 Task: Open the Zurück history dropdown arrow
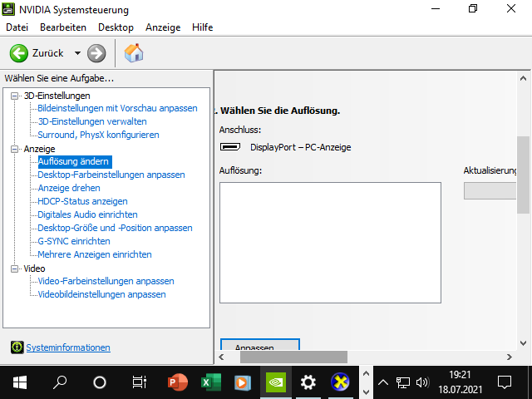(77, 53)
